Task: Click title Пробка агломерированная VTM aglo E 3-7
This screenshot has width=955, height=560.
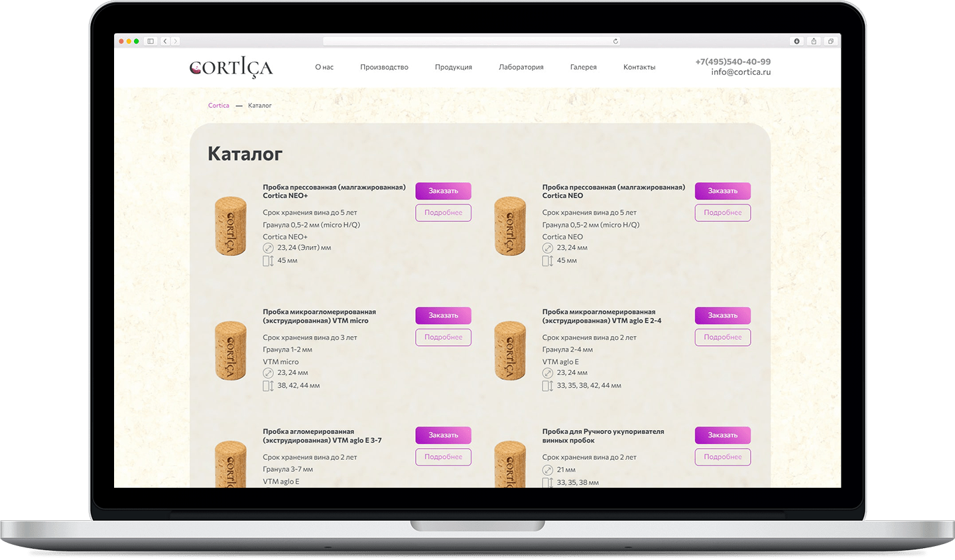Action: coord(322,436)
